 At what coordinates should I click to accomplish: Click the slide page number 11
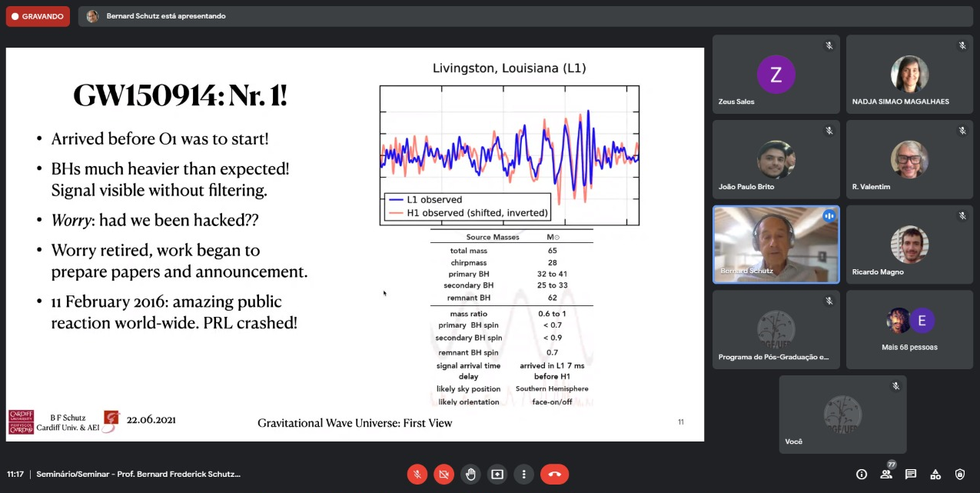coord(680,422)
